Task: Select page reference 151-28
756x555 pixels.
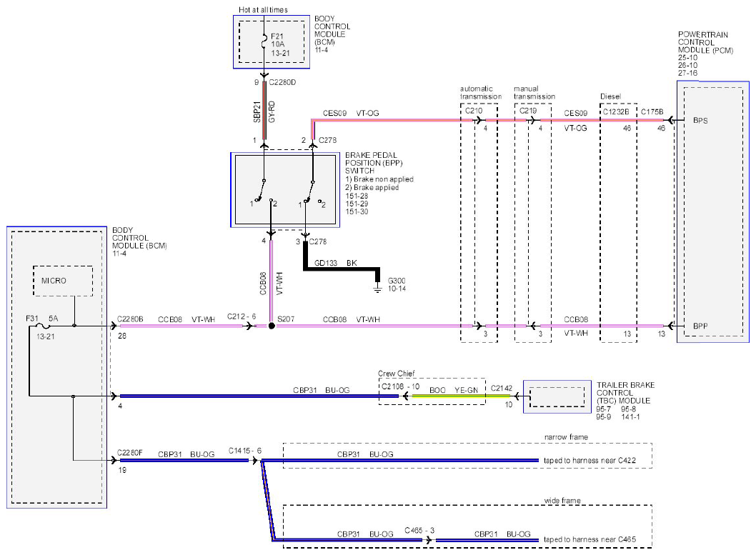Action: [x=357, y=196]
